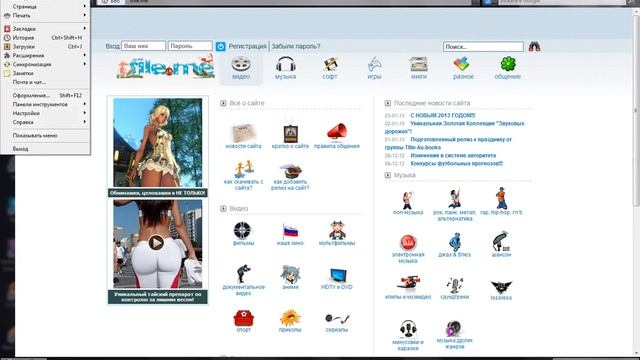The image size is (640, 360).
Task: Open the lossless icon
Action: (501, 287)
